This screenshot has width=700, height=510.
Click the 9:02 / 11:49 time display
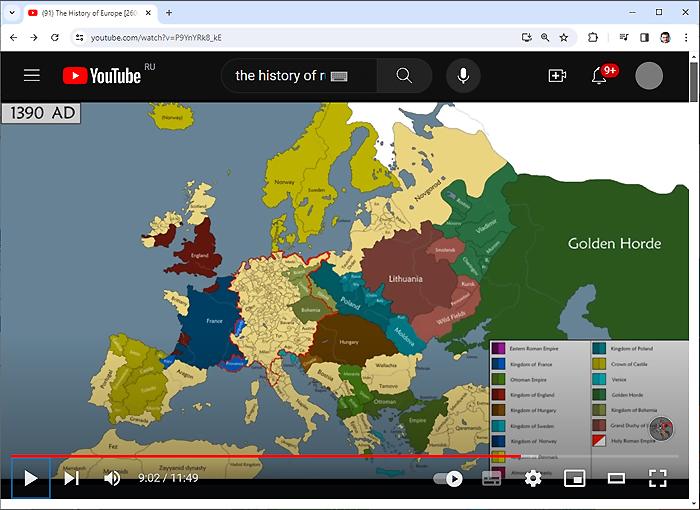(x=168, y=478)
